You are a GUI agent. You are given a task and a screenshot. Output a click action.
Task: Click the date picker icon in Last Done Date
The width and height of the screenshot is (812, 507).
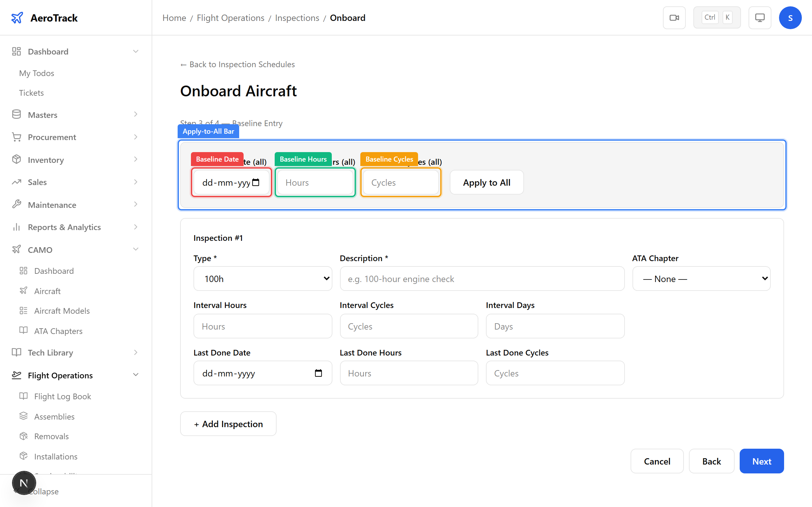click(x=318, y=373)
